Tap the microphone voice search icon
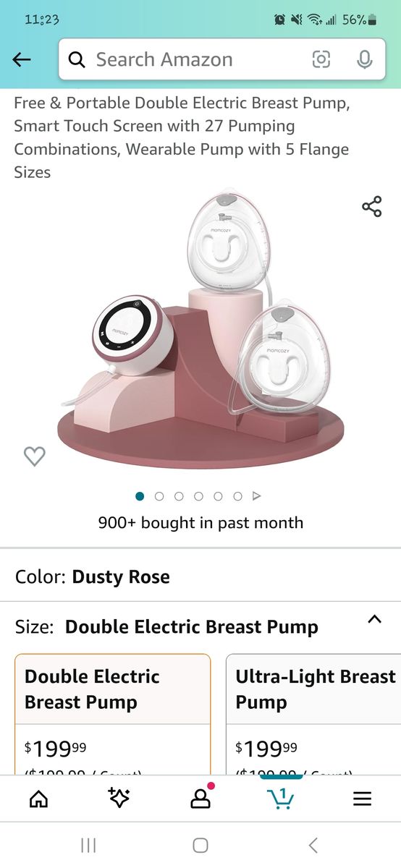Viewport: 401px width, 868px height. pyautogui.click(x=365, y=59)
